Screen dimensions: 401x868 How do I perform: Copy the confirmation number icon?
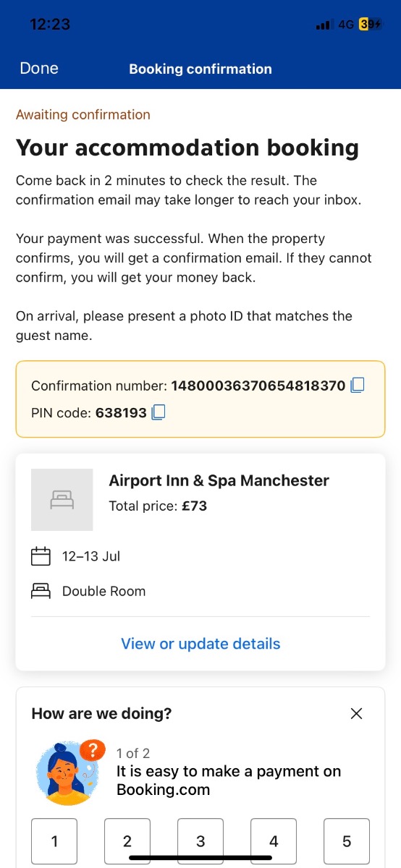[x=357, y=386]
